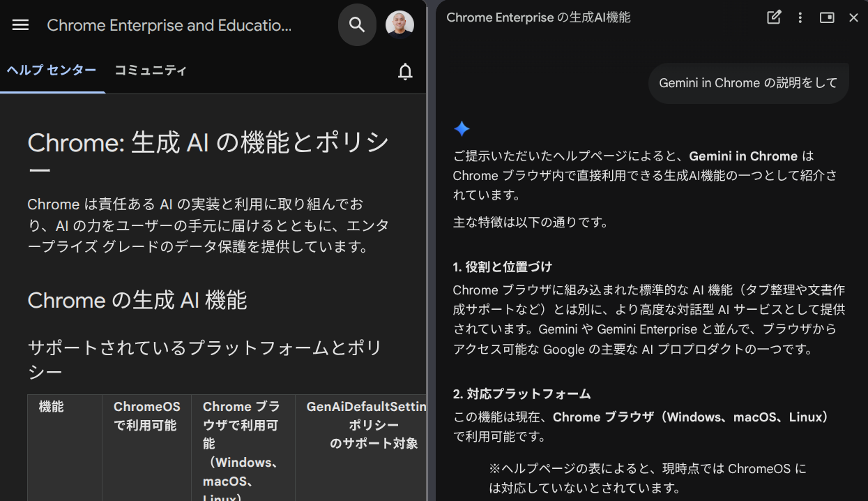Click the search magnifier icon
The width and height of the screenshot is (868, 501).
point(357,25)
